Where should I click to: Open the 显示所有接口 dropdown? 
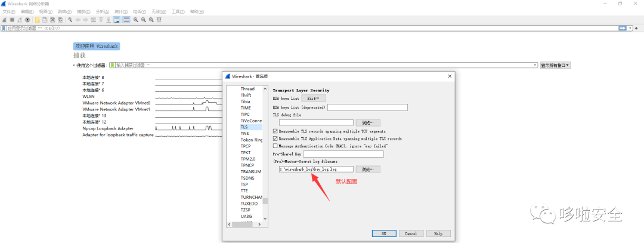555,65
